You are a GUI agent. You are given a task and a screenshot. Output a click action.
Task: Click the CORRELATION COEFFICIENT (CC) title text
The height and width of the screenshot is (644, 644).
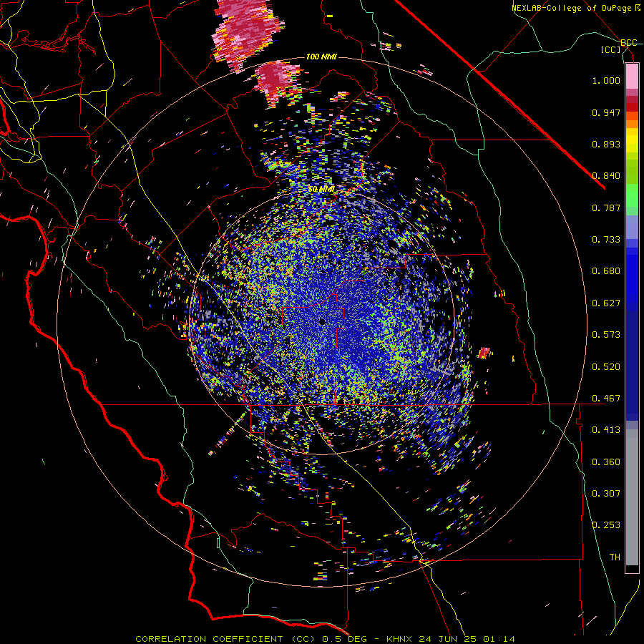(x=225, y=639)
